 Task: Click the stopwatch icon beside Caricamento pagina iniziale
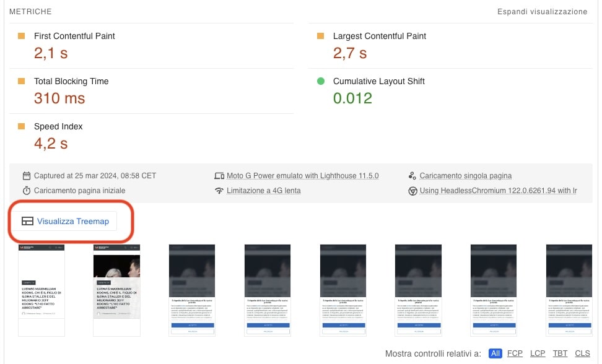tap(27, 191)
